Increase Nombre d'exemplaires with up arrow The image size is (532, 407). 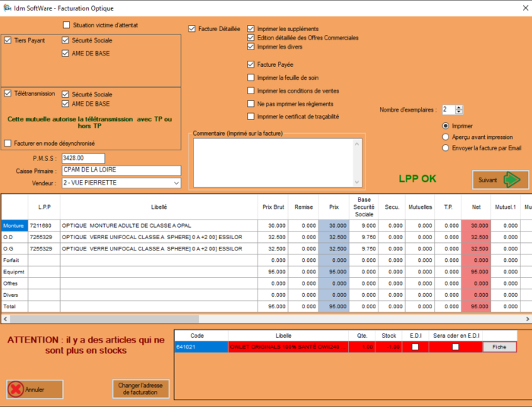click(459, 107)
